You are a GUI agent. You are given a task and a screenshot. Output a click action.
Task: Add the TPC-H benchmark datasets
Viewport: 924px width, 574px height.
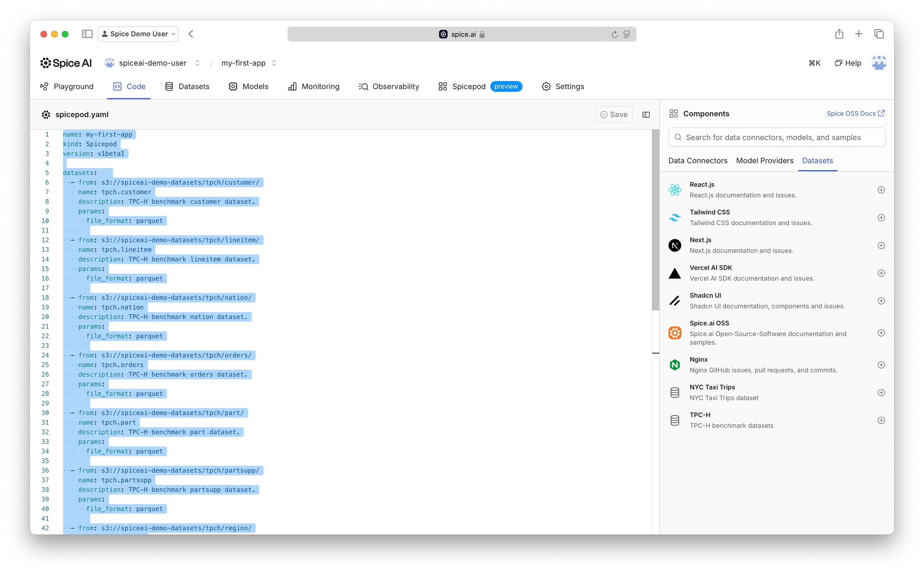(x=881, y=420)
